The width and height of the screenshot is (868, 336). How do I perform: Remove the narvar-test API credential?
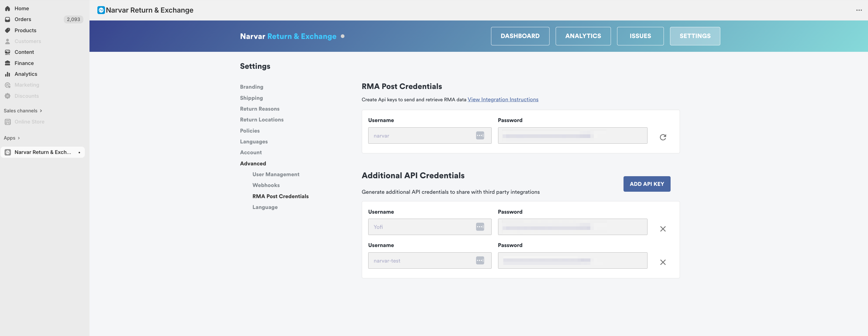coord(662,262)
